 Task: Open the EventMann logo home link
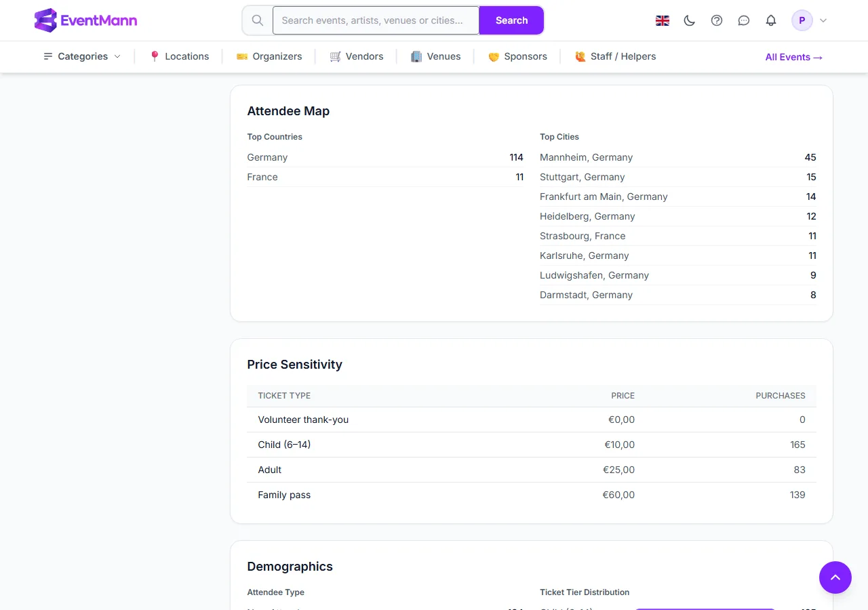point(85,20)
